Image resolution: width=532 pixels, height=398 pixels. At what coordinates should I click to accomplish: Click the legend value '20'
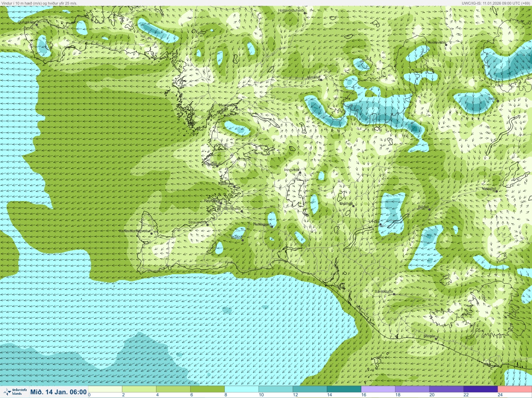432,395
